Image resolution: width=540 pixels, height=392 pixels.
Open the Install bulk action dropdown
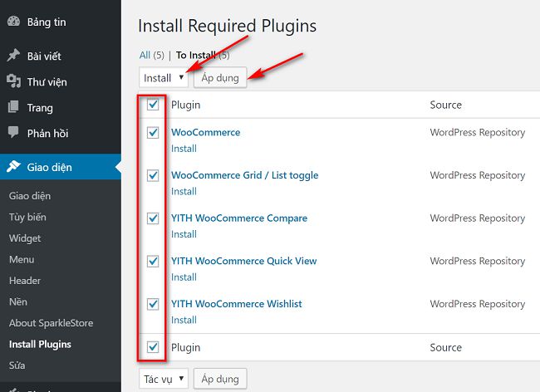pos(164,78)
